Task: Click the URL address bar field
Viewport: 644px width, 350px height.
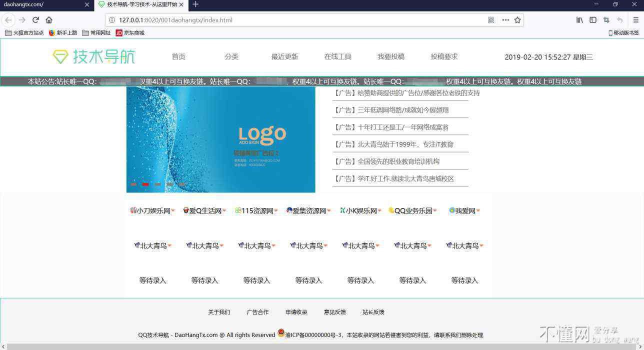Action: [300, 20]
